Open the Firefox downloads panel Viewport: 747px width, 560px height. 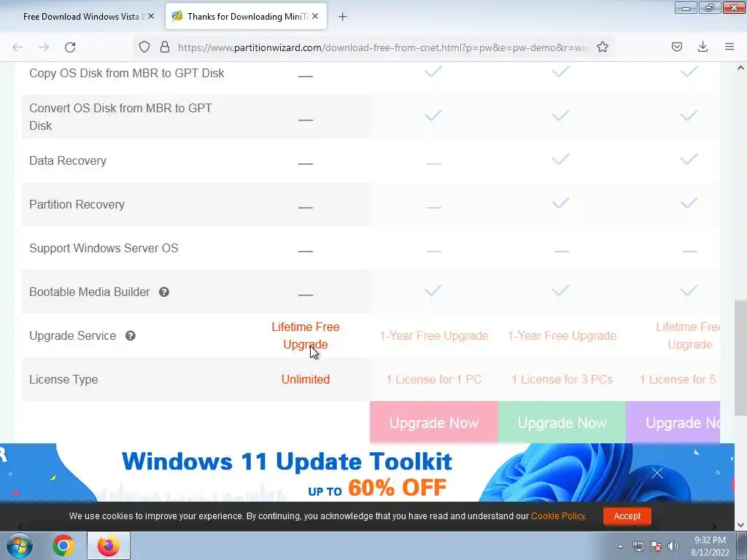coord(703,47)
